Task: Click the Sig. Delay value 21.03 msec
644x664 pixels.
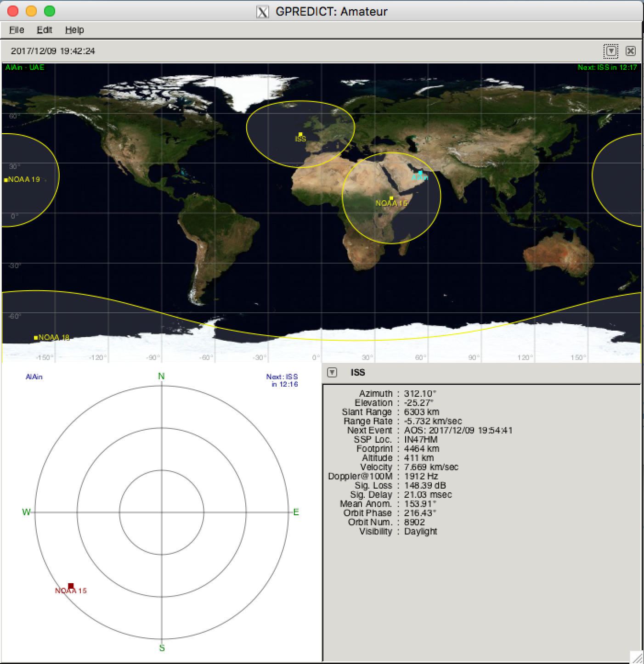Action: (428, 495)
